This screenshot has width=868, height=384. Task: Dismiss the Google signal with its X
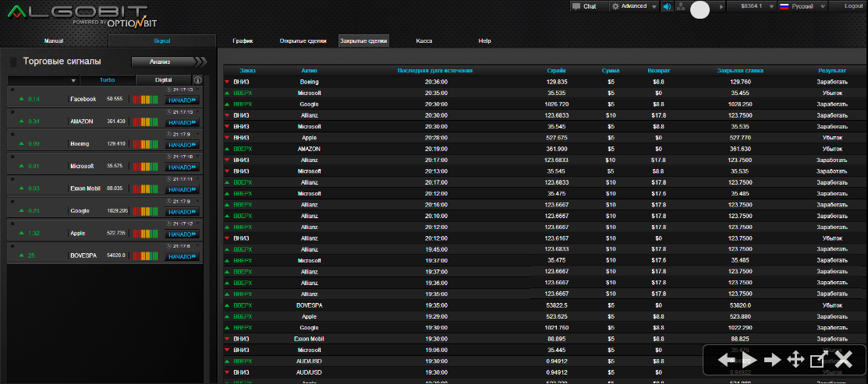[x=198, y=201]
